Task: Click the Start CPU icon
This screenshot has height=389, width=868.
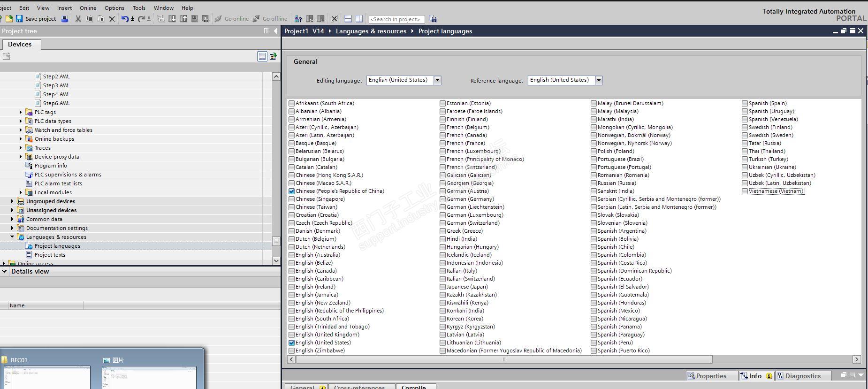Action: click(310, 19)
